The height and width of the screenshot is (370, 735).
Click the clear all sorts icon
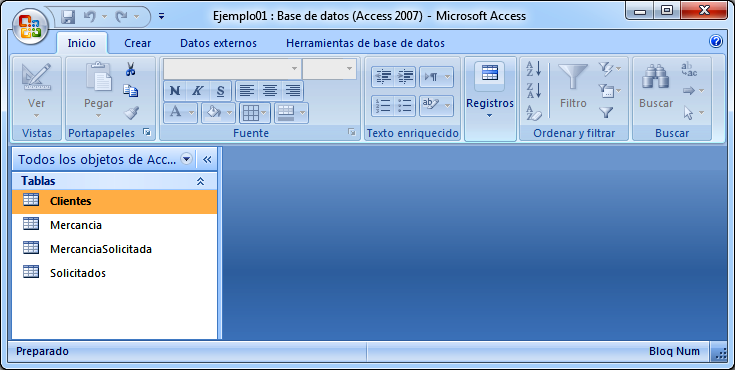pos(533,113)
